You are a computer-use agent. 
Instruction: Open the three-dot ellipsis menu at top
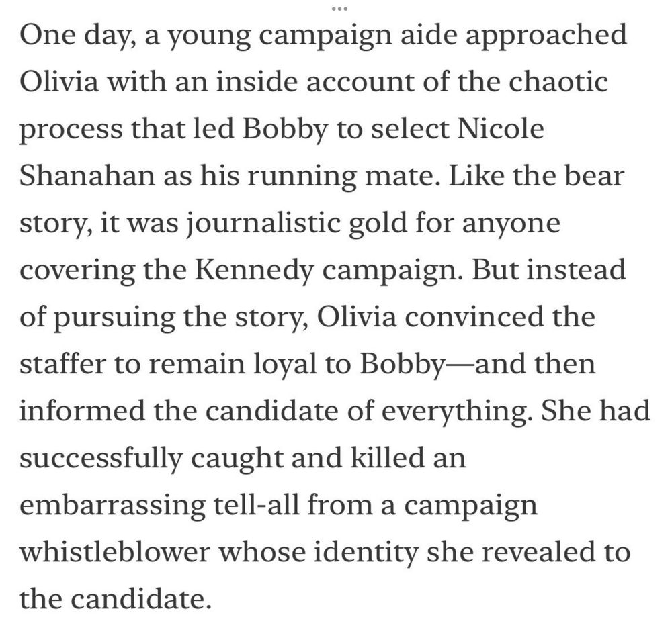point(339,9)
